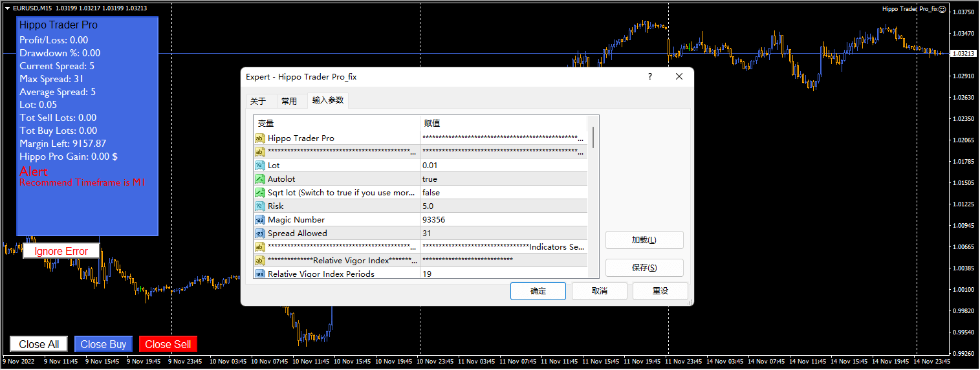Select the Magic Number value 93356
Image resolution: width=980 pixels, height=370 pixels.
(504, 220)
